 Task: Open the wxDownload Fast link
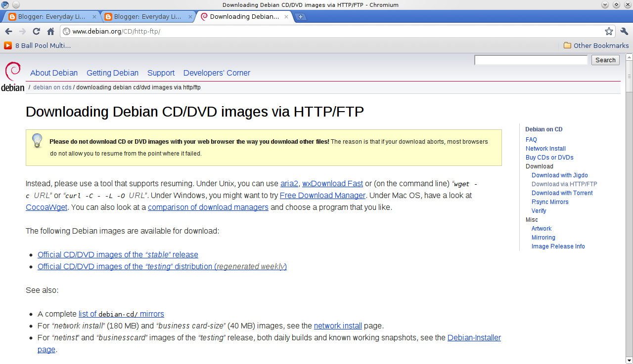click(332, 184)
